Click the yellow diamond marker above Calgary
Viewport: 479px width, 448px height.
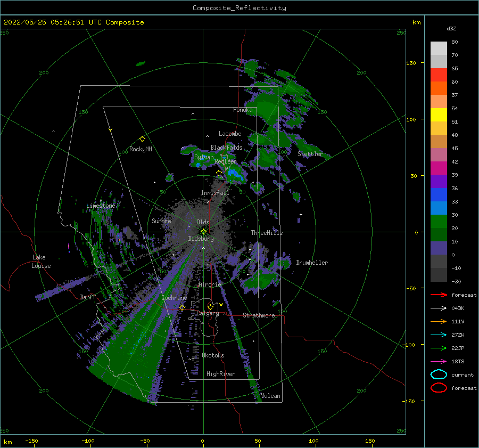click(x=210, y=307)
